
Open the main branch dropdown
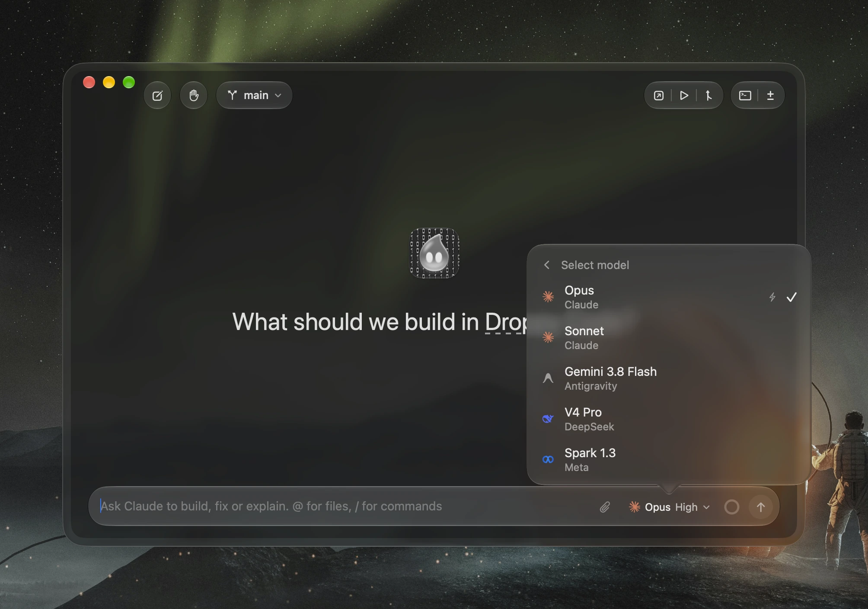[254, 95]
